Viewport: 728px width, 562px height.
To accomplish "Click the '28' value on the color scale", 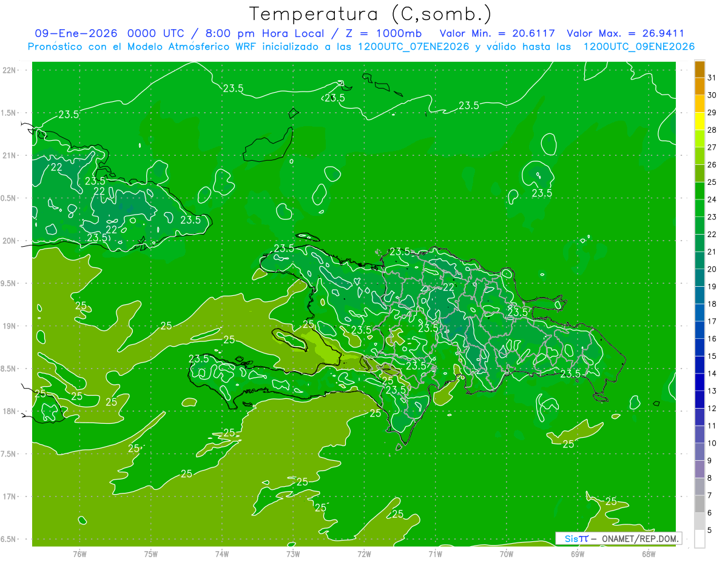I will point(712,130).
